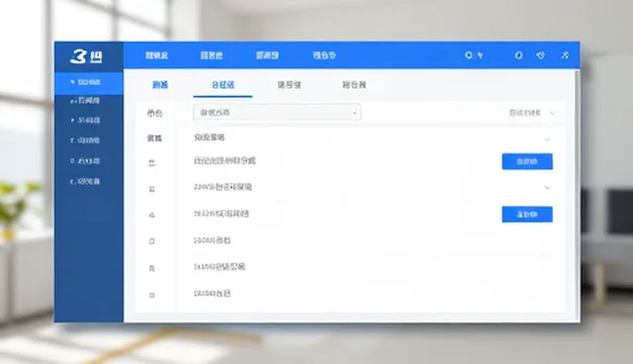Image resolution: width=633 pixels, height=364 pixels.
Task: Click the circle icon left of header arrow
Action: coord(468,54)
